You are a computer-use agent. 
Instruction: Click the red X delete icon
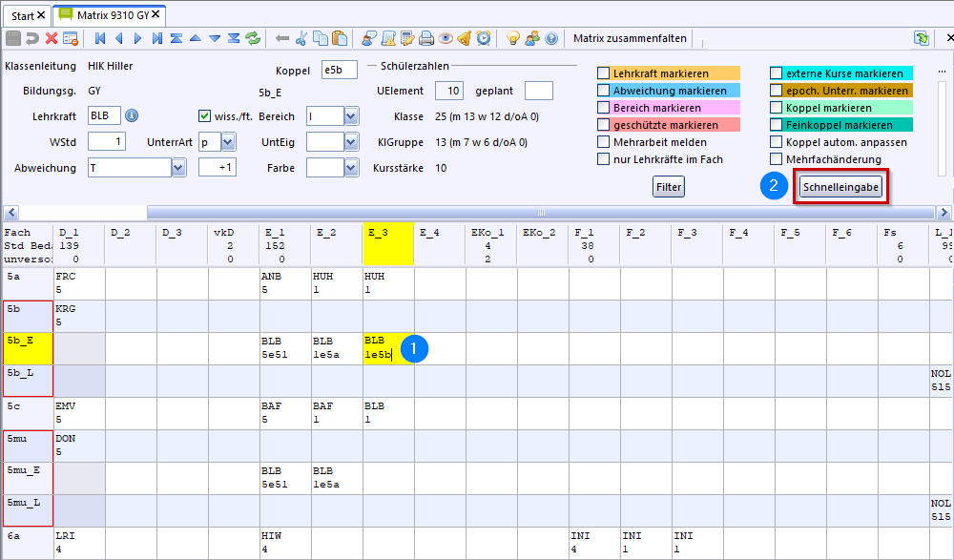click(x=52, y=38)
